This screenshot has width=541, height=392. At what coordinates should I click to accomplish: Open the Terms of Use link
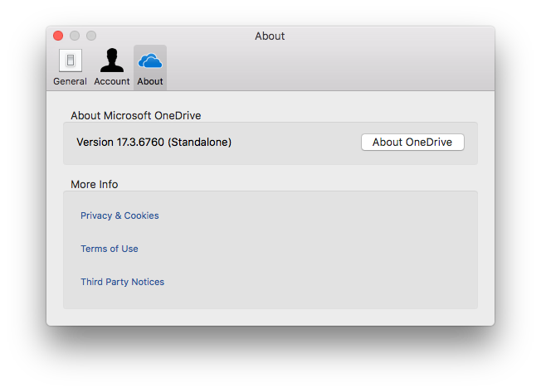110,249
